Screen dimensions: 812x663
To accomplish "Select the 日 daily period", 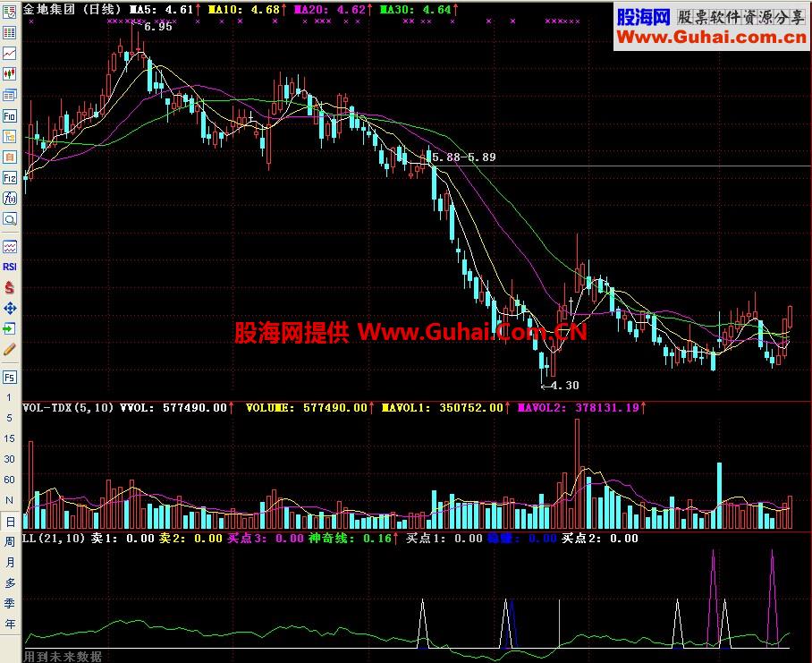I will [x=10, y=521].
